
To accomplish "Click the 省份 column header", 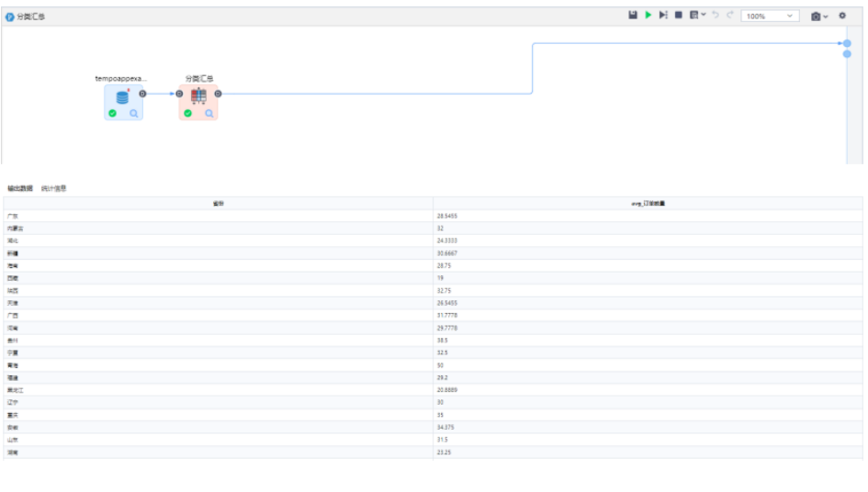I will (219, 203).
